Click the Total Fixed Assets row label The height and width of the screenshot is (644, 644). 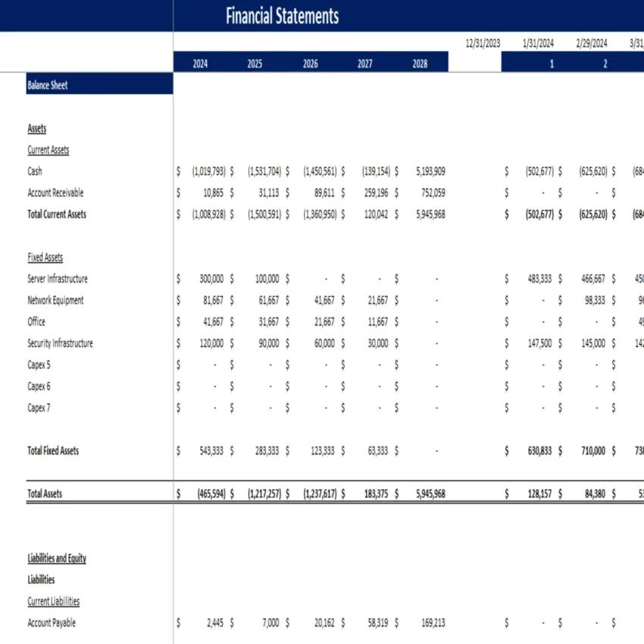(x=53, y=450)
